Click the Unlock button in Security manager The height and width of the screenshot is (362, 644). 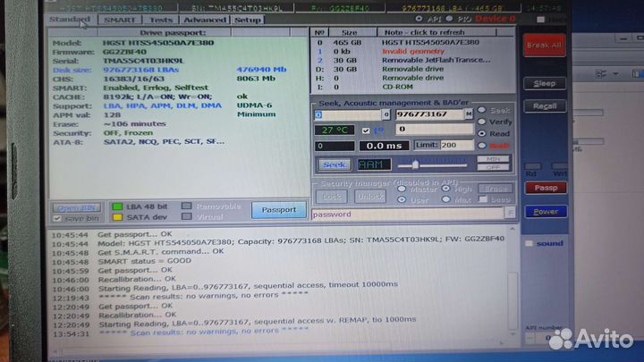click(370, 197)
